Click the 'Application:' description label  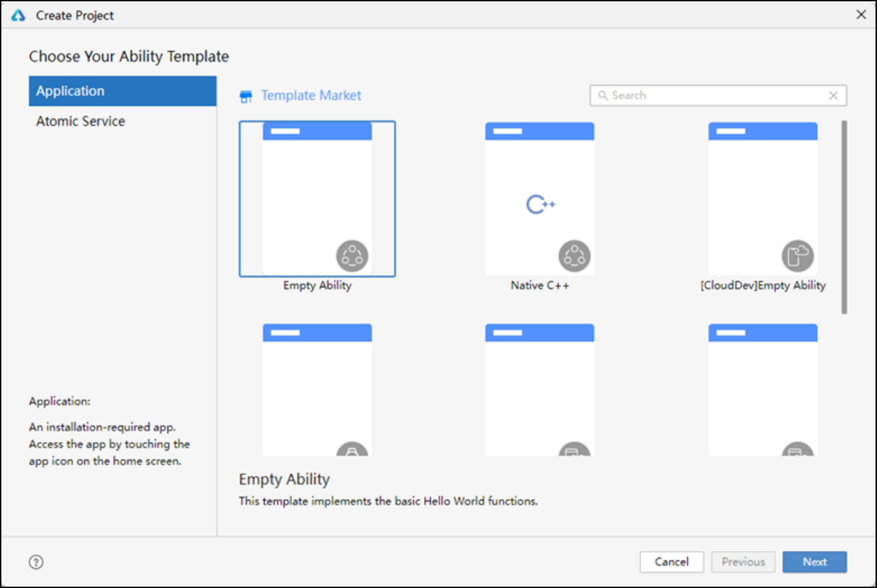coord(59,402)
